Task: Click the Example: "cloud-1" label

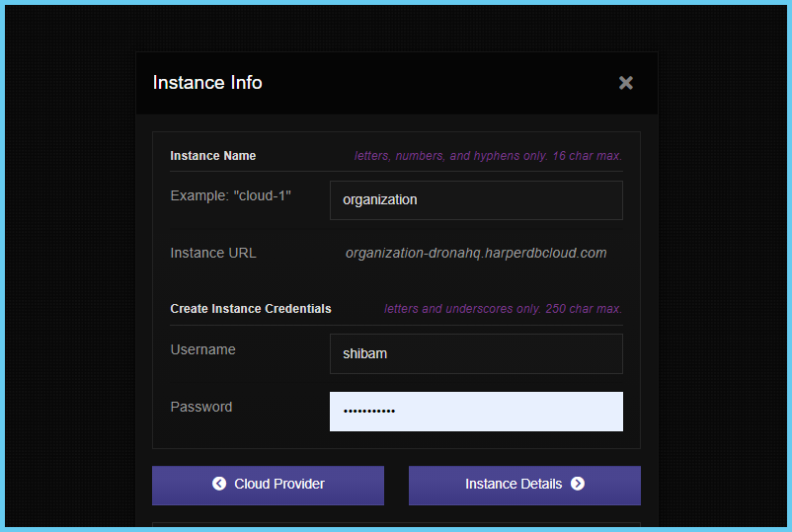Action: [230, 195]
